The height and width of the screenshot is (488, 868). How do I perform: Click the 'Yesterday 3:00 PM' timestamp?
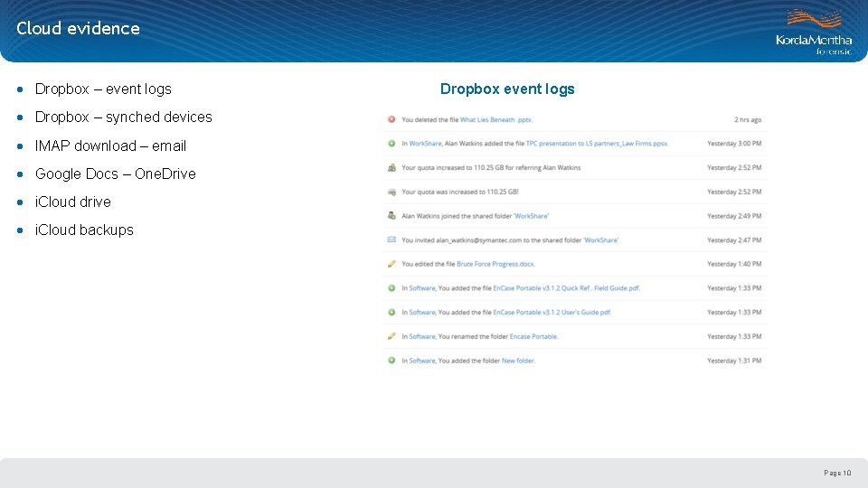point(734,144)
